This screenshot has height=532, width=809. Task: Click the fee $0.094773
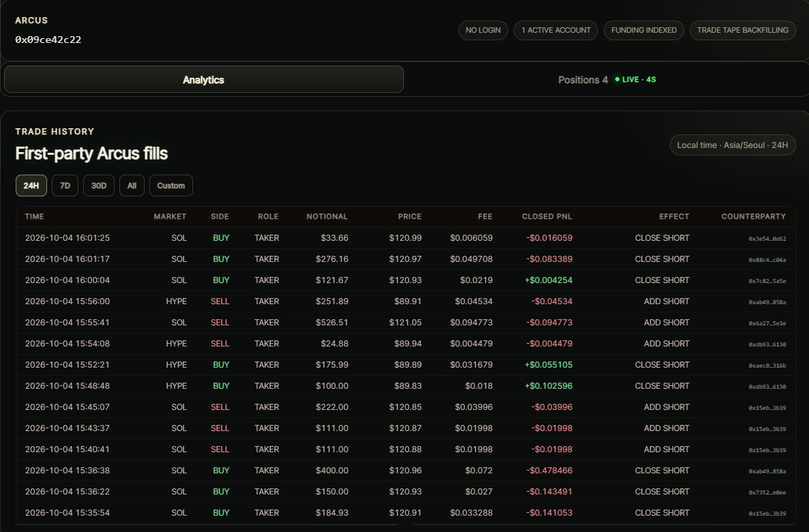471,323
